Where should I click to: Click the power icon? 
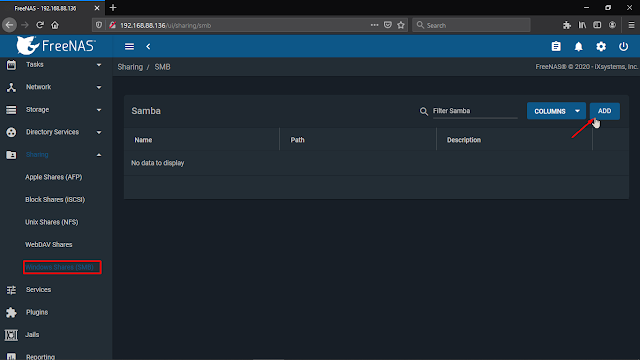click(x=623, y=47)
